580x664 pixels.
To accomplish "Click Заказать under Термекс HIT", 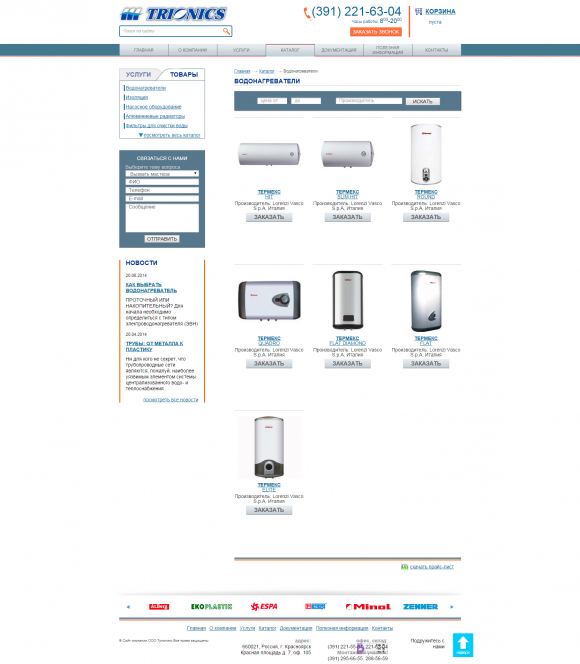I will (x=269, y=217).
